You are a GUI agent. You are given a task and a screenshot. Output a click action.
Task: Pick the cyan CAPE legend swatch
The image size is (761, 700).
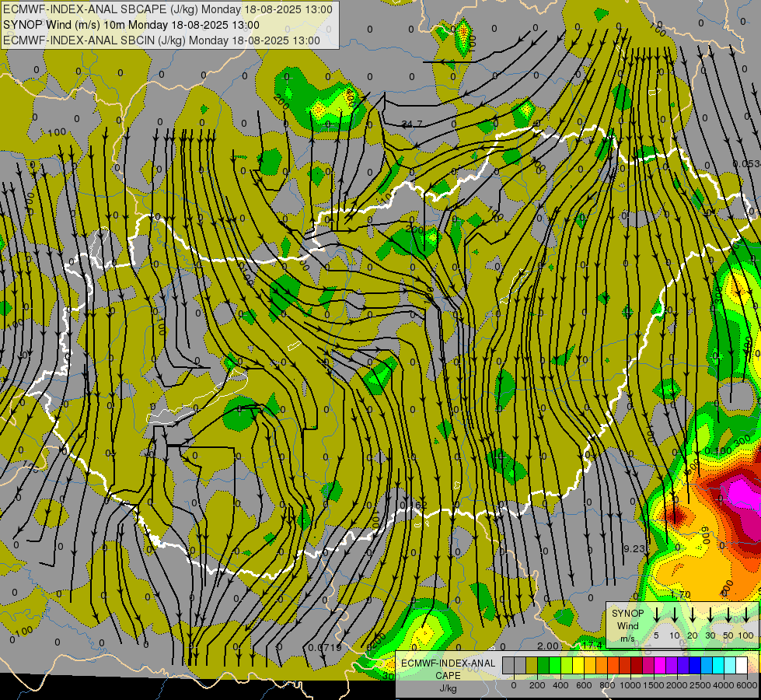pos(717,665)
